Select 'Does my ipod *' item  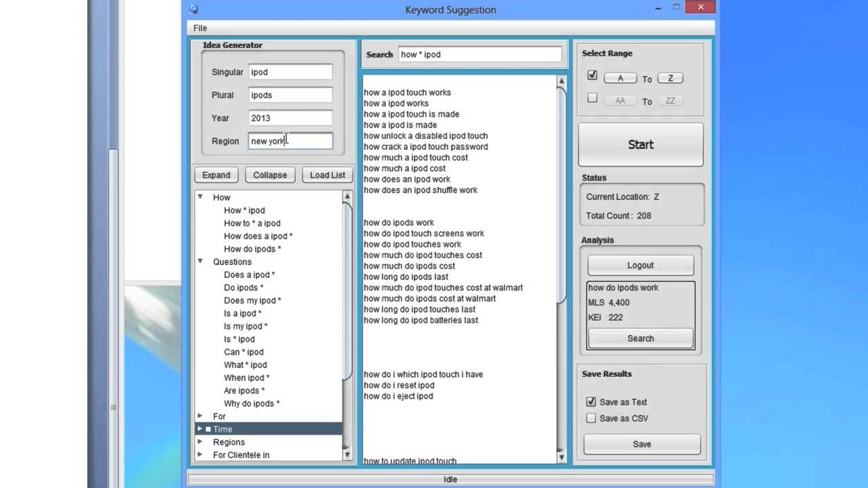tap(252, 300)
